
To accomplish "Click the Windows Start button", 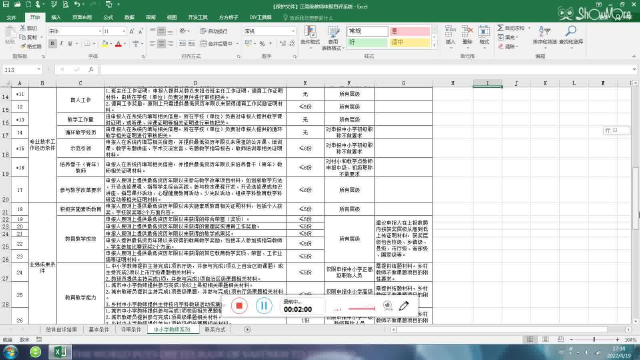I will 11,352.
